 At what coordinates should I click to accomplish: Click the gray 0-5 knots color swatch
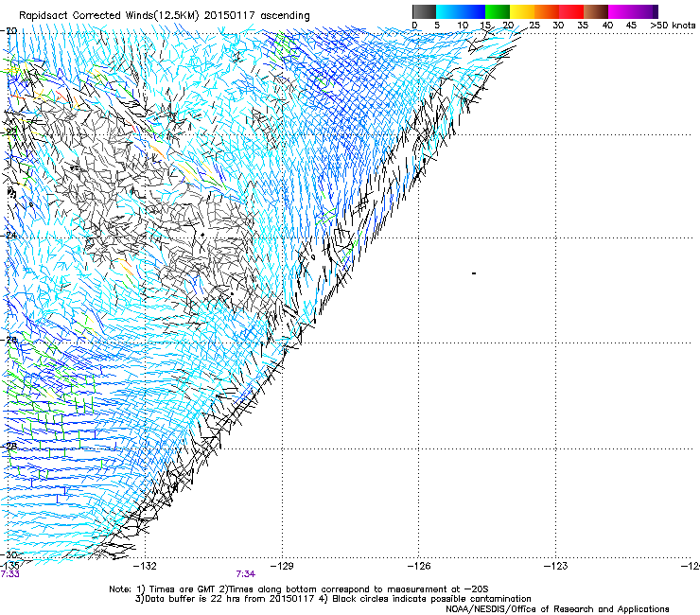424,11
